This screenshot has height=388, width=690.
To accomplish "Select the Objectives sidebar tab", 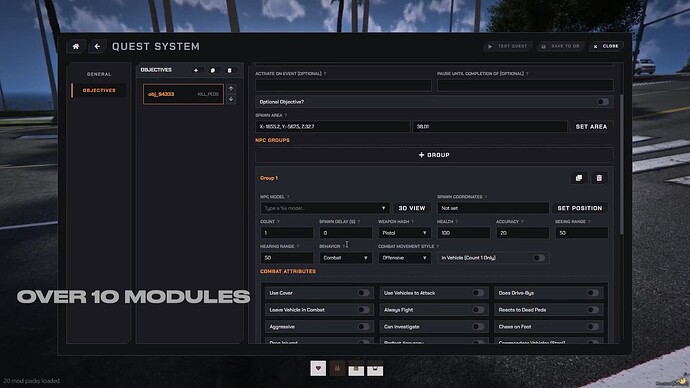I will point(99,91).
